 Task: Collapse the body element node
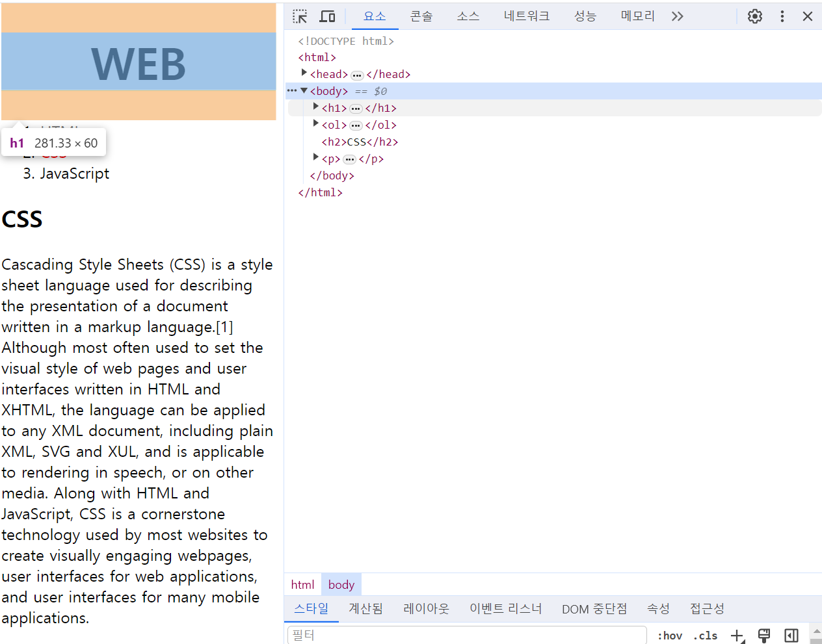[x=304, y=90]
